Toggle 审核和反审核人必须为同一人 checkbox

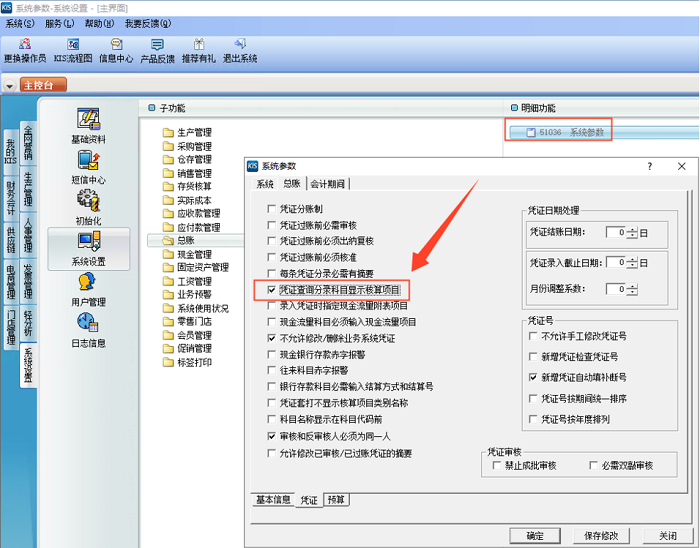pos(271,436)
